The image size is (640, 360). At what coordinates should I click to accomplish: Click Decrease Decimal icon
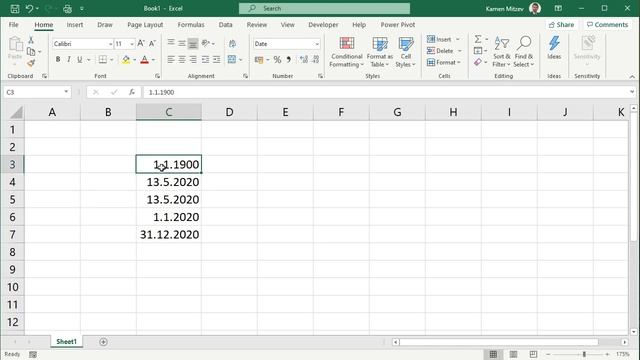(315, 60)
